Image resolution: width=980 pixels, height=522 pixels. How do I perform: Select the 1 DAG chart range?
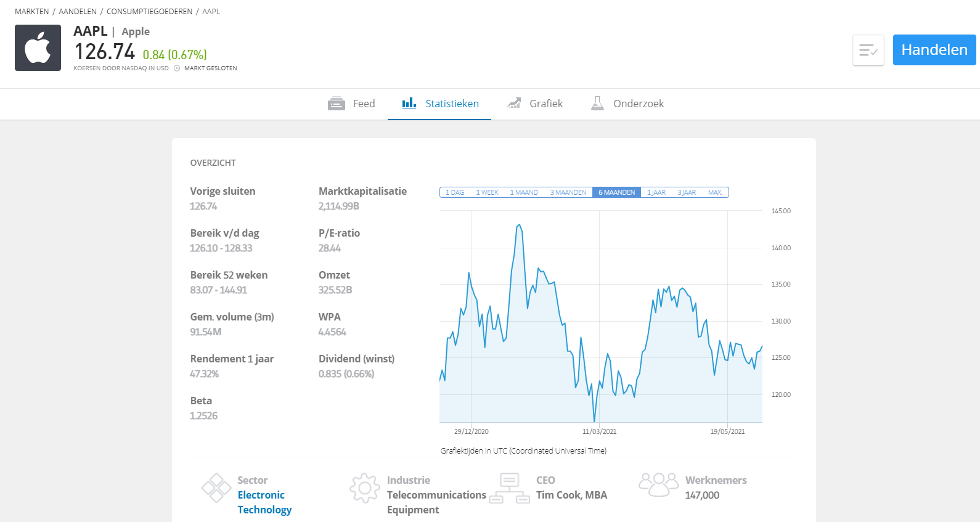455,192
